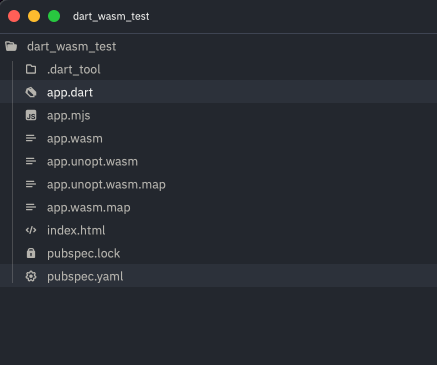Open the index.html file
This screenshot has width=437, height=365.
[218, 230]
